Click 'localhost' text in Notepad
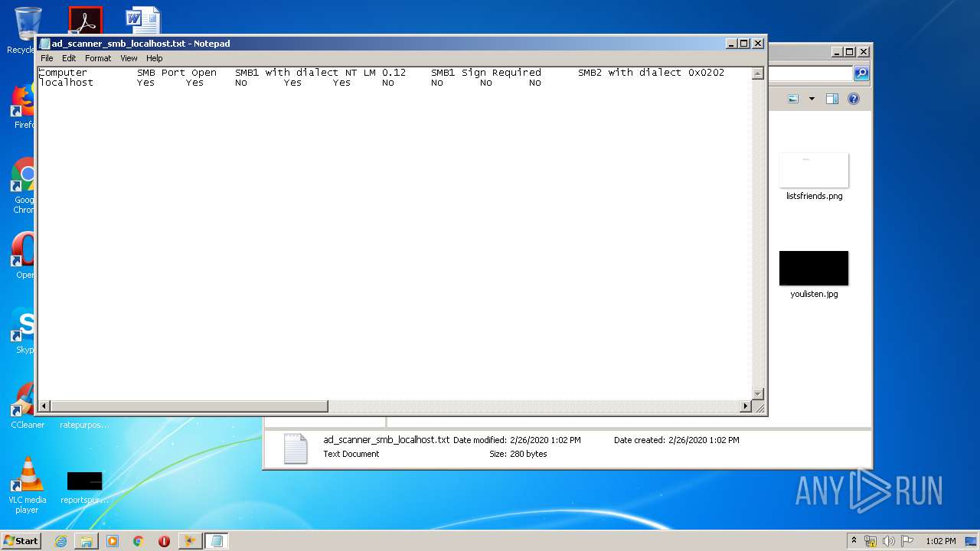 [x=66, y=83]
